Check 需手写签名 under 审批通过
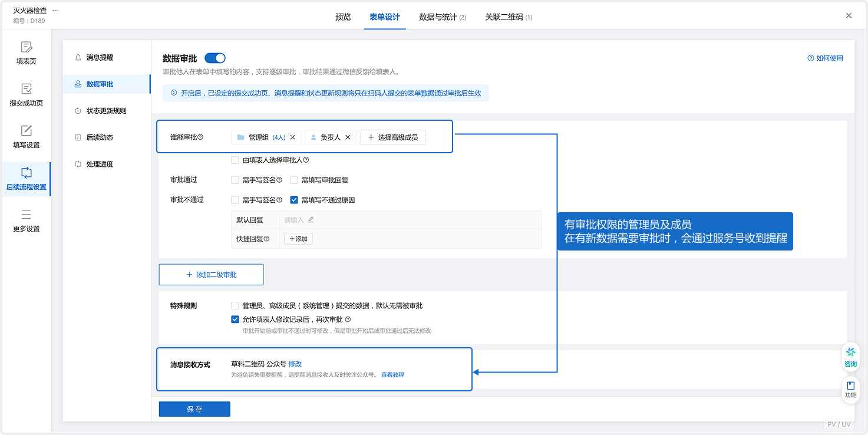868x435 pixels. [x=234, y=179]
